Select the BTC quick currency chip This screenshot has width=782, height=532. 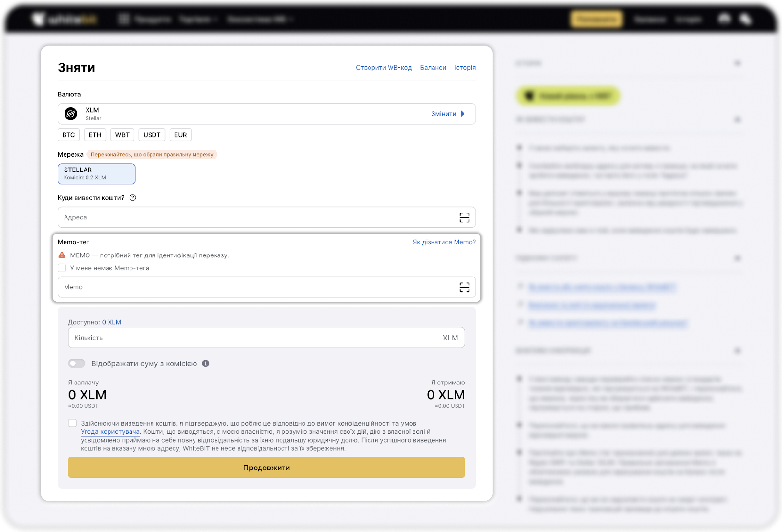click(68, 135)
